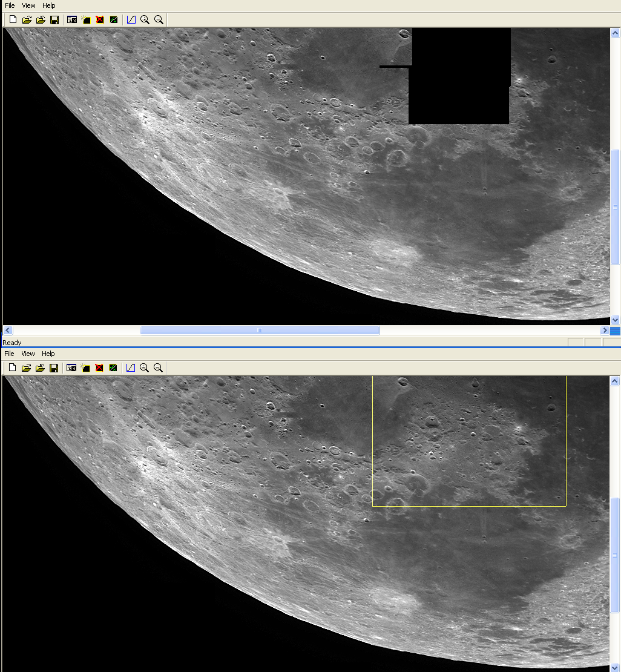The image size is (621, 672).
Task: Click the new black region icon in the top window
Action: [x=86, y=20]
